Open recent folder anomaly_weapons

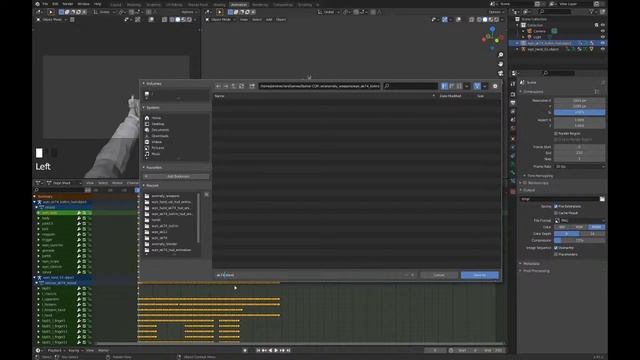pos(165,196)
